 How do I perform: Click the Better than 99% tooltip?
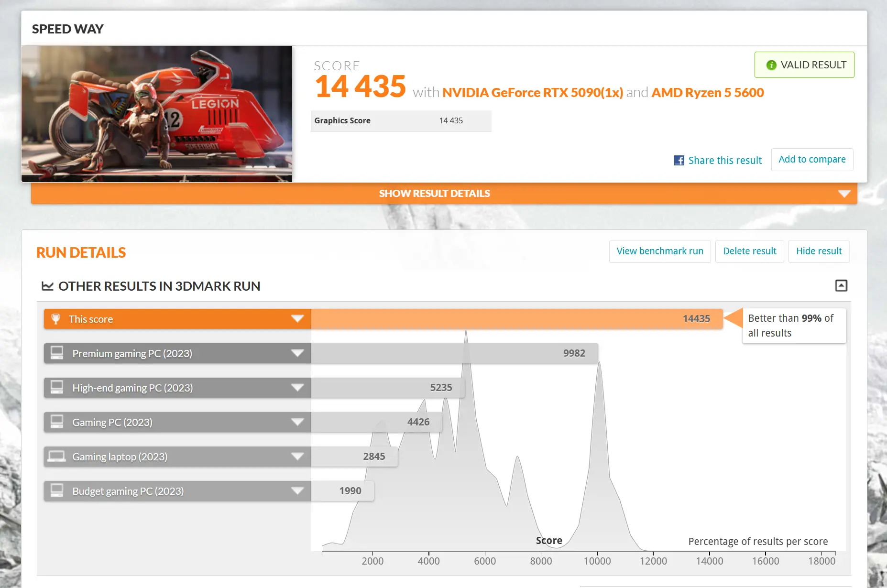tap(794, 326)
